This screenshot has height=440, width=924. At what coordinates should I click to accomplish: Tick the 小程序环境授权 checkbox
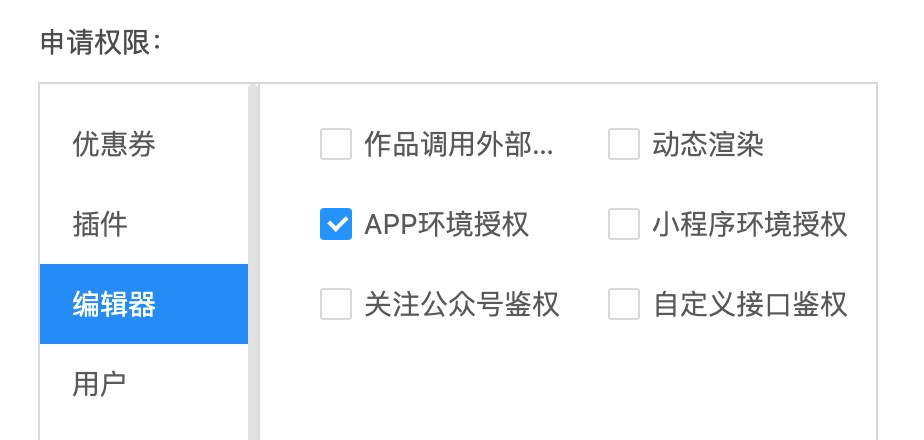tap(624, 224)
